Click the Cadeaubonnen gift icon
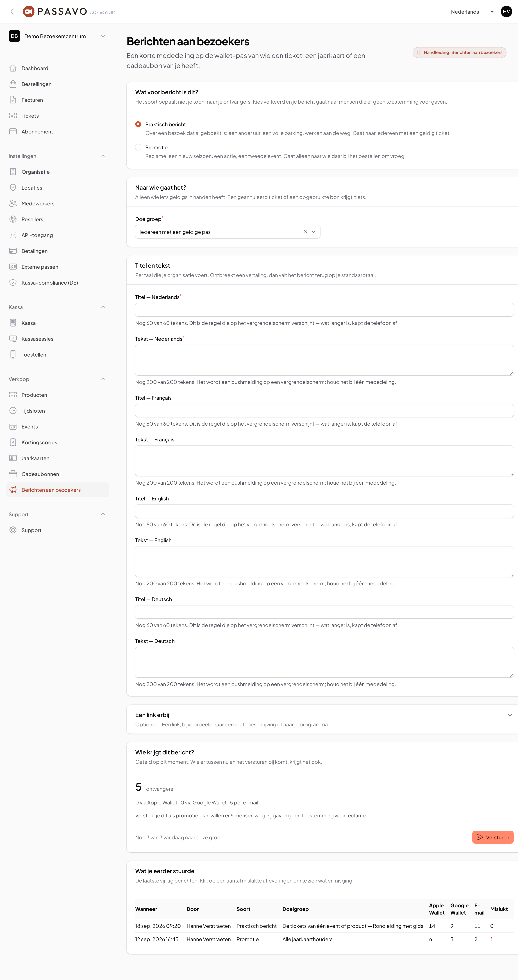518x980 pixels. pyautogui.click(x=13, y=474)
